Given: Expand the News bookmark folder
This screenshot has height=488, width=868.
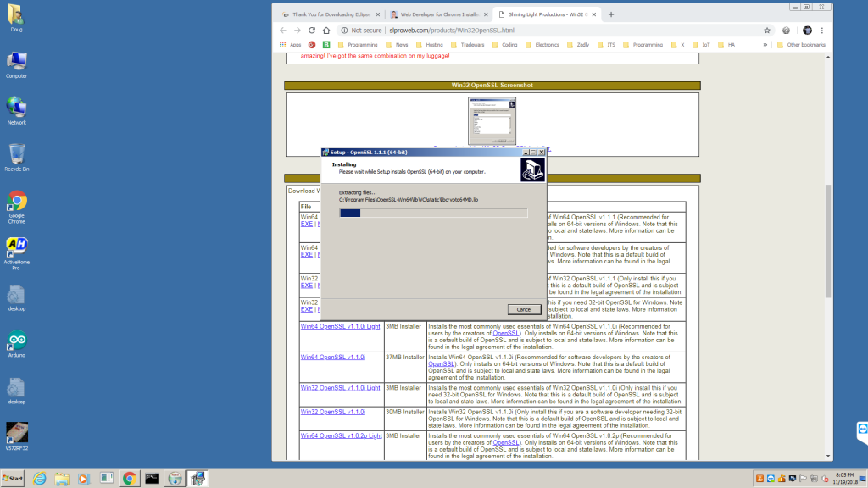Looking at the screenshot, I should pos(397,45).
